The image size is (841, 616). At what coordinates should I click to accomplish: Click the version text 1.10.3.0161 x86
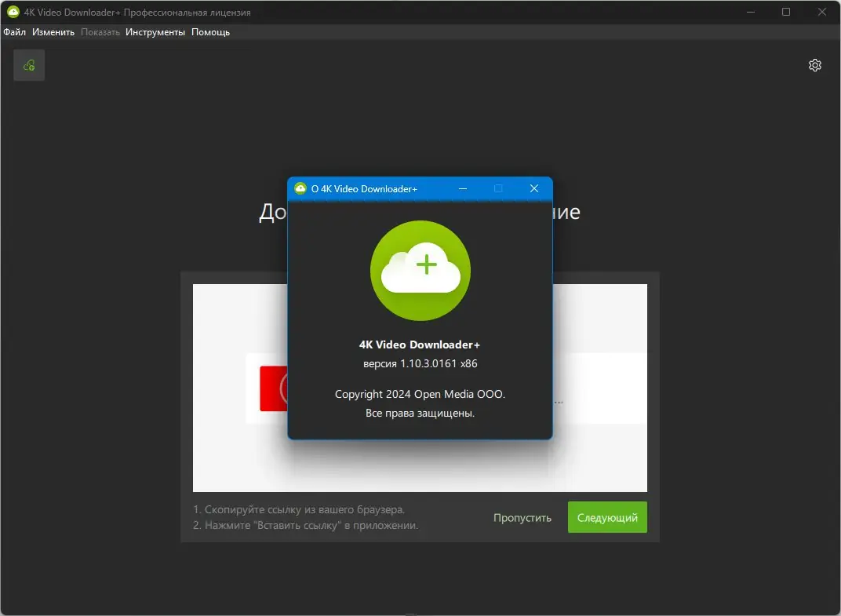420,363
